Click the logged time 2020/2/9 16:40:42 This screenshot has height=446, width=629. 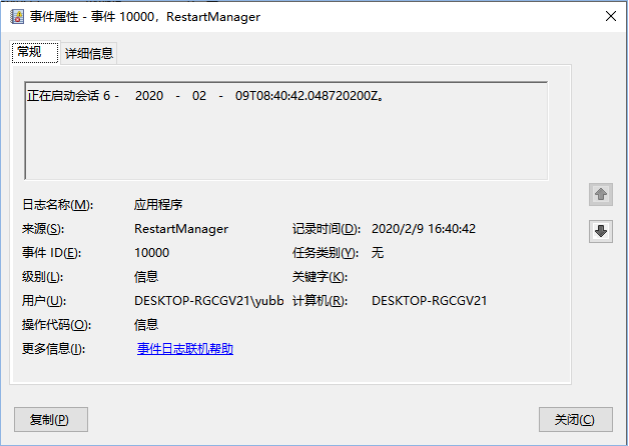coord(423,229)
